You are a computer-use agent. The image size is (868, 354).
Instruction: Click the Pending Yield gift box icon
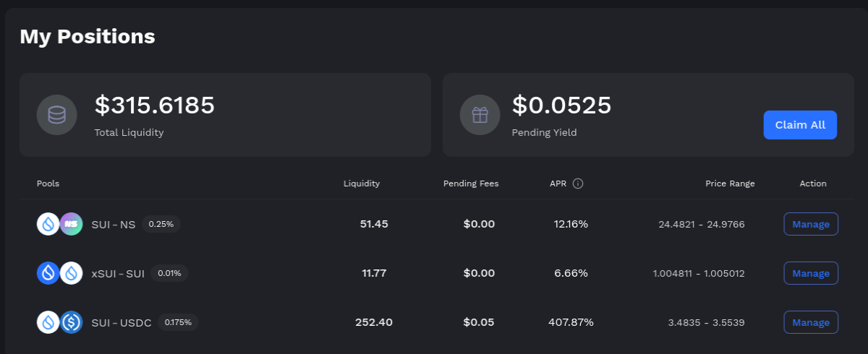pyautogui.click(x=480, y=115)
